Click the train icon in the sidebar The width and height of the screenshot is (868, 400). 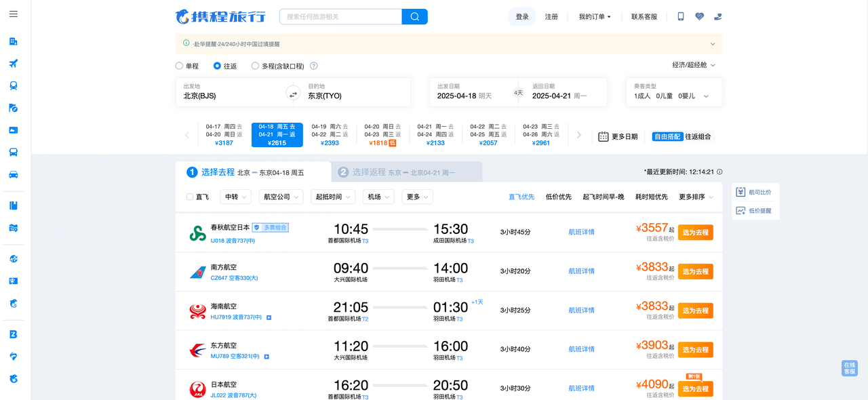coord(14,86)
